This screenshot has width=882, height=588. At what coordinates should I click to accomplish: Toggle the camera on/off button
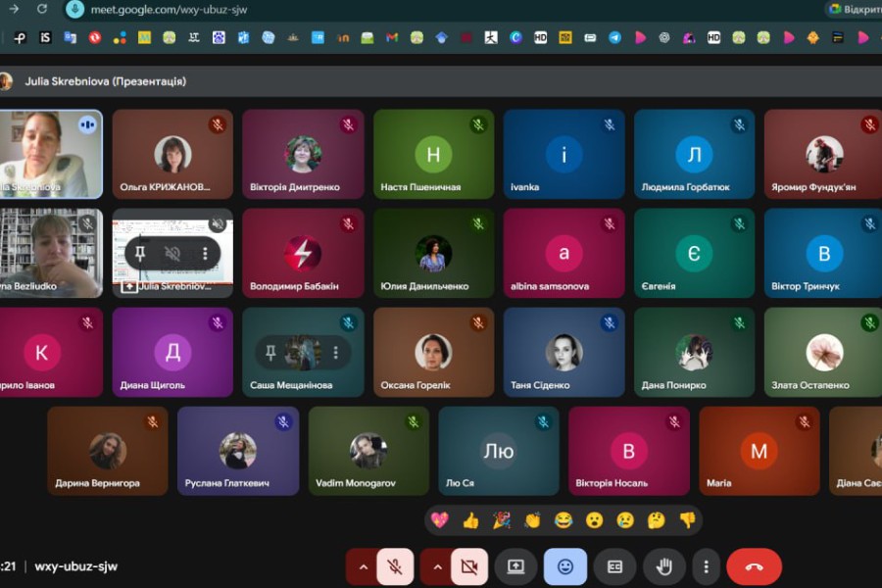(x=469, y=566)
